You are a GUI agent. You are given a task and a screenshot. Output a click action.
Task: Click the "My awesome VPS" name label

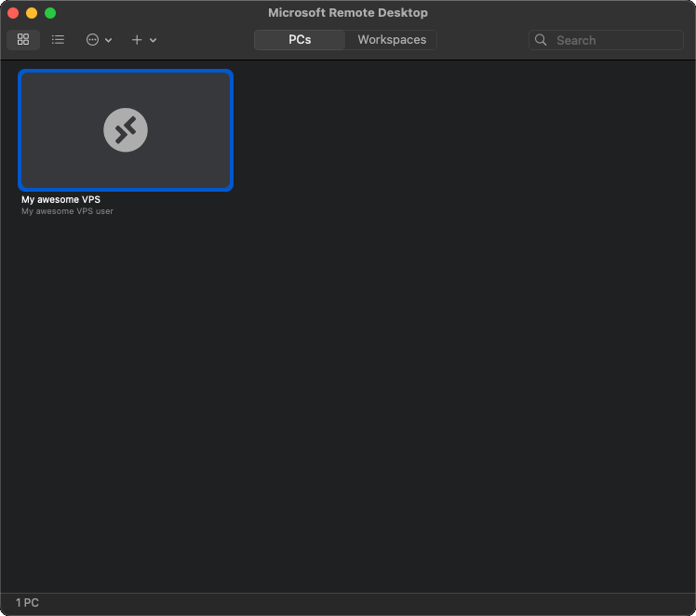click(60, 199)
